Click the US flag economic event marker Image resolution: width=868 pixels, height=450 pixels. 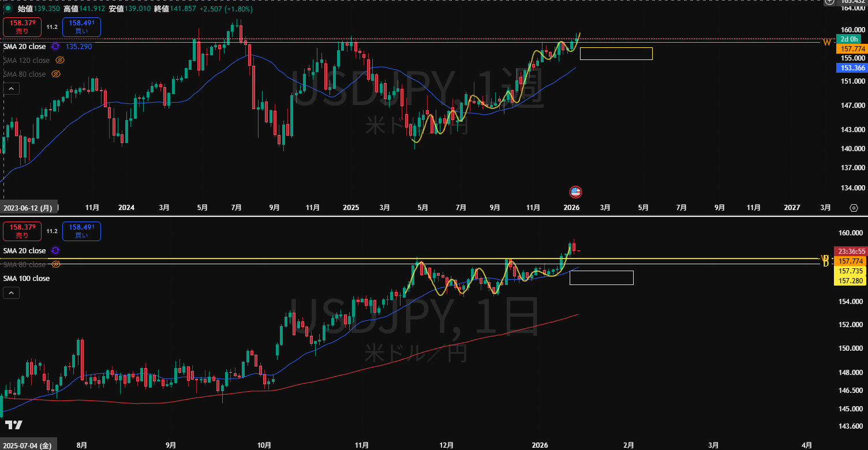pos(575,192)
